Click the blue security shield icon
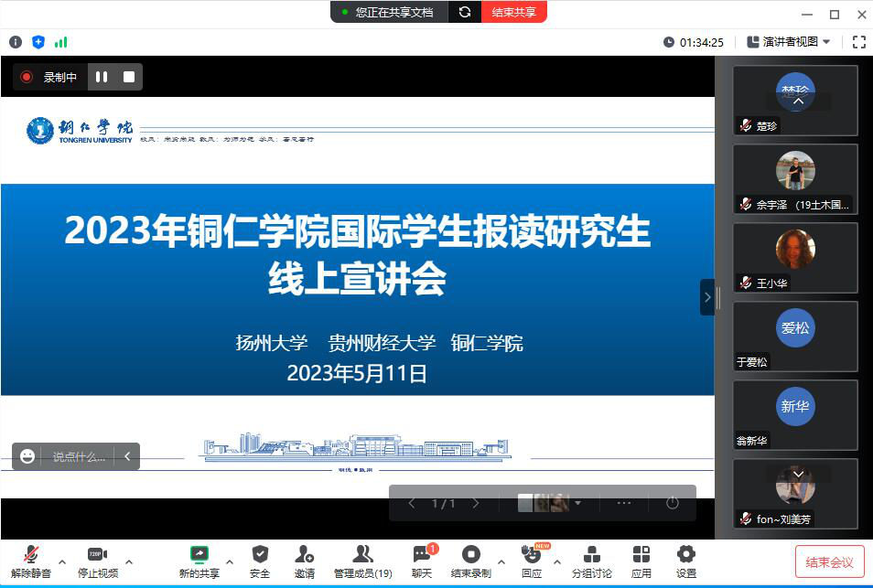 click(38, 42)
